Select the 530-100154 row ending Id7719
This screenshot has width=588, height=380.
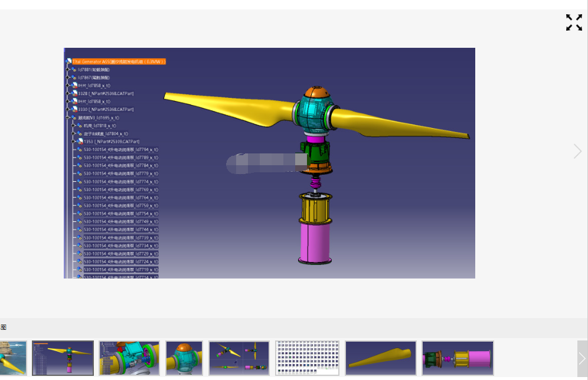(x=121, y=270)
